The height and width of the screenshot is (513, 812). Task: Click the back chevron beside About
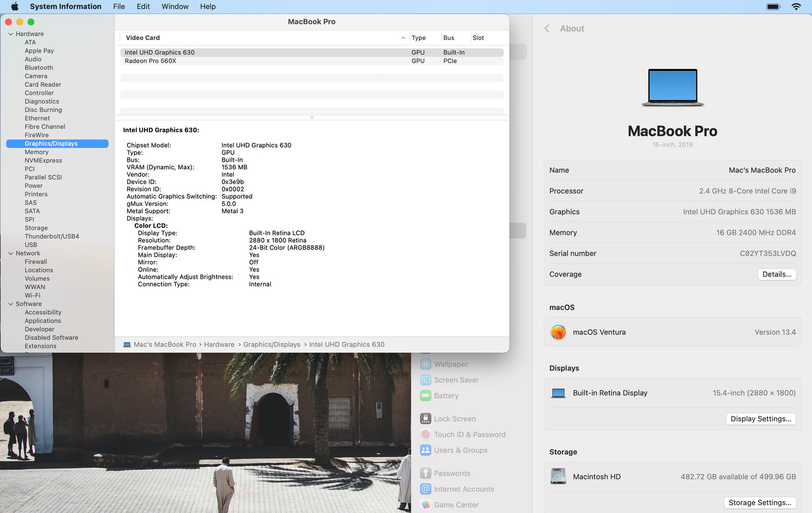click(x=547, y=29)
